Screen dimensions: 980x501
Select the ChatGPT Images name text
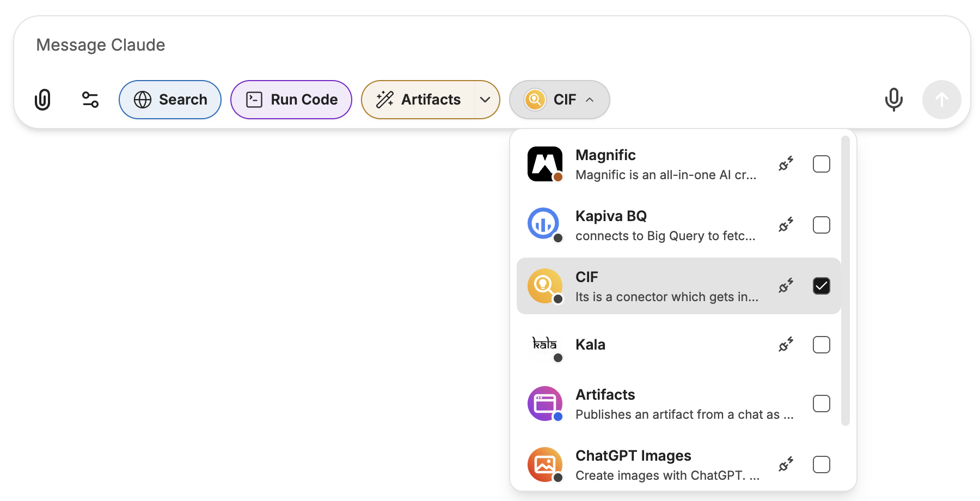633,456
